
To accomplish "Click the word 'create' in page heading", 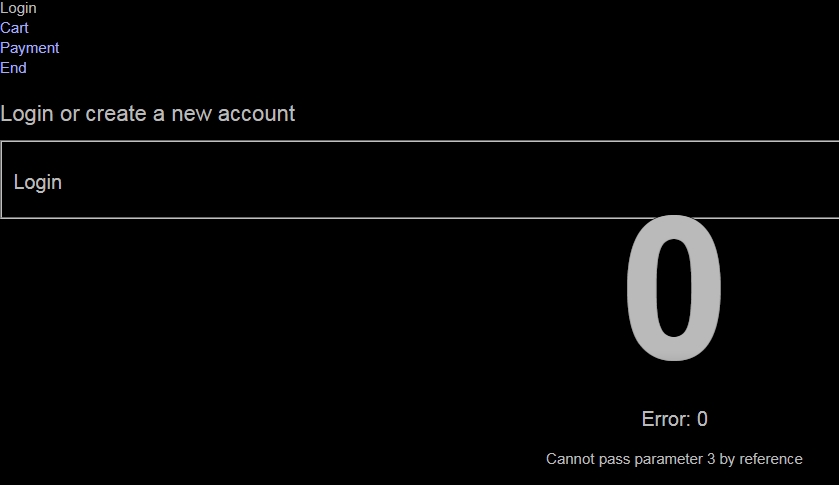I will point(116,113).
